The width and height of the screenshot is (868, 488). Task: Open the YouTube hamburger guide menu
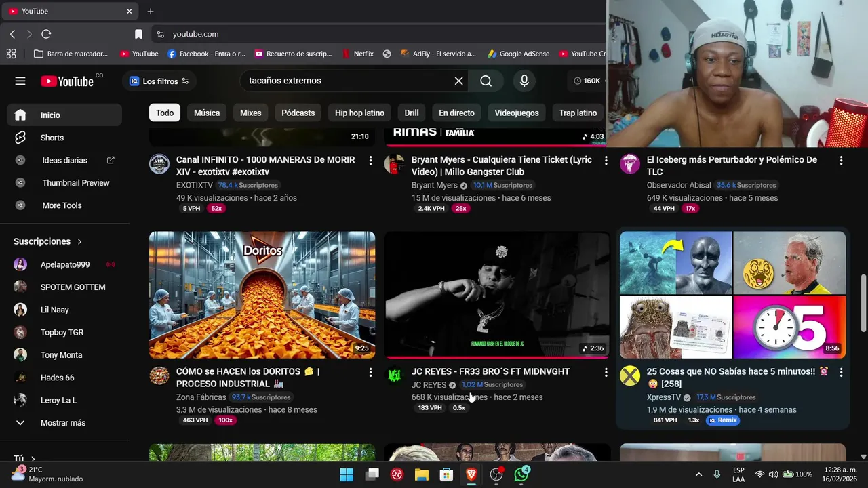(20, 81)
